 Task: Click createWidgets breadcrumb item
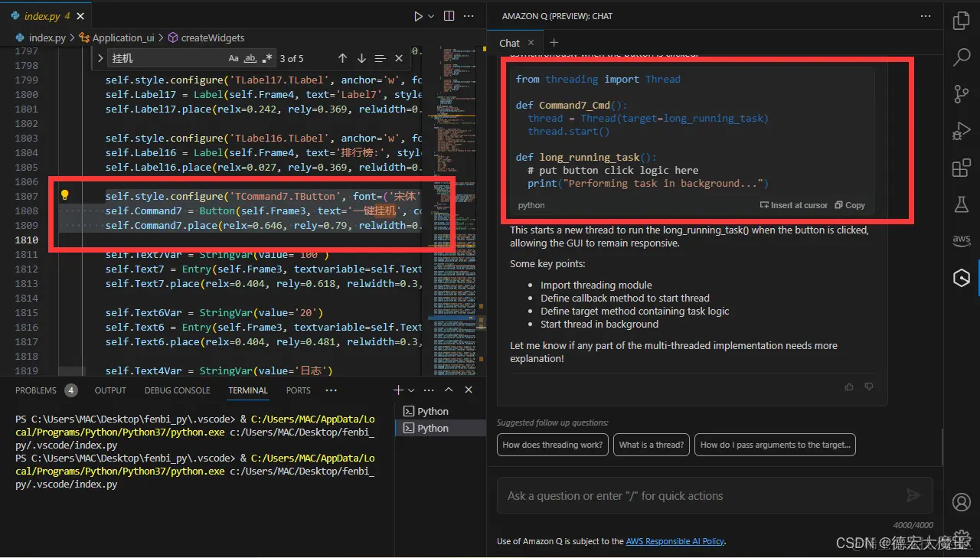(206, 38)
